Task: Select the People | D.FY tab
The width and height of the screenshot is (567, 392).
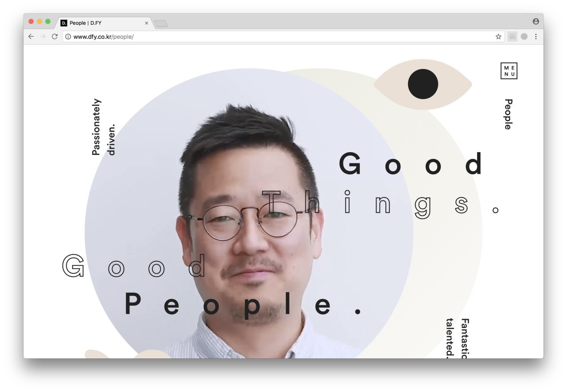Action: coord(105,23)
